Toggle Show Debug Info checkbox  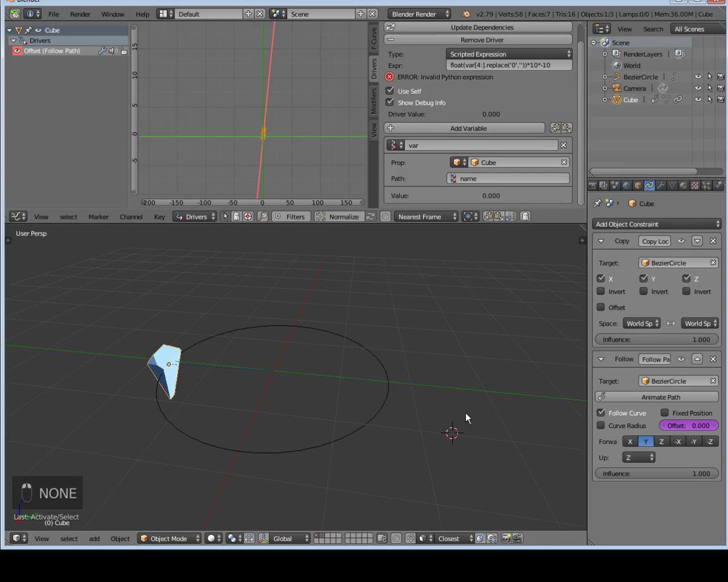click(x=389, y=102)
